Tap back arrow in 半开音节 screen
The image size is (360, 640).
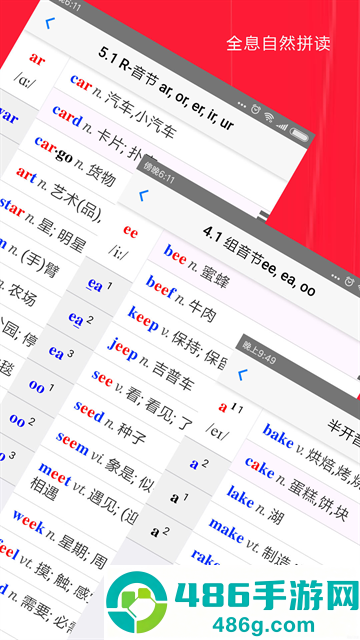coord(242,374)
